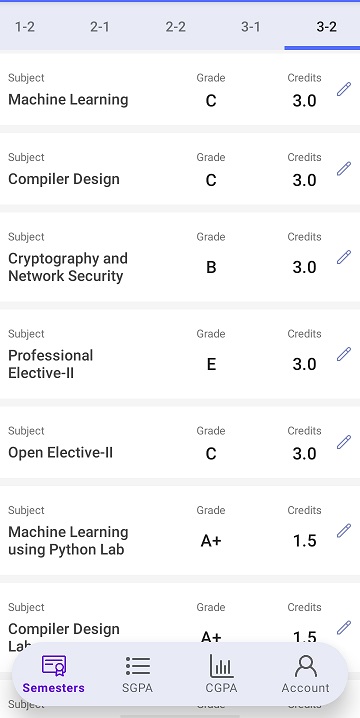
Task: Edit the Open Elective-II row
Action: click(344, 442)
